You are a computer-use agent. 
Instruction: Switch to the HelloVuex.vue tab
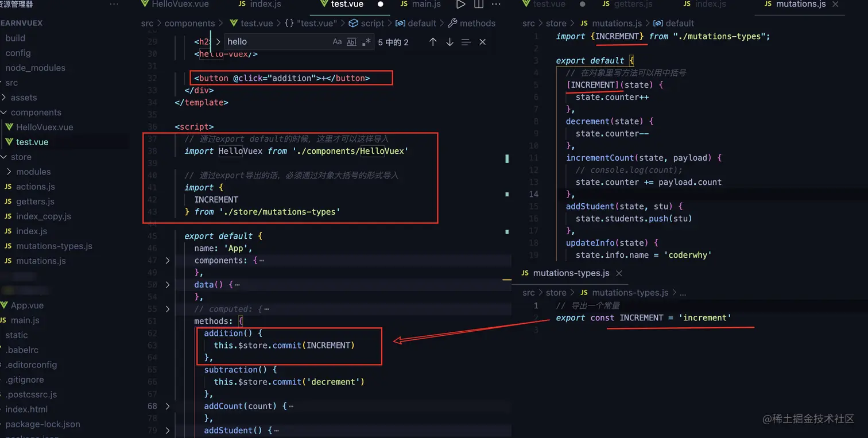[175, 4]
